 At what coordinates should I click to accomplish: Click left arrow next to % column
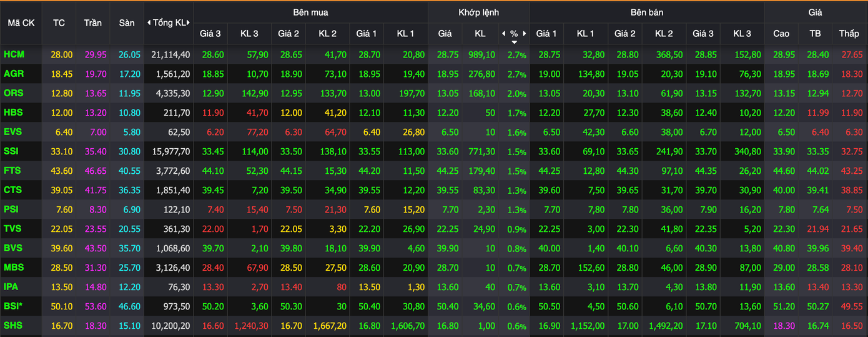click(503, 34)
